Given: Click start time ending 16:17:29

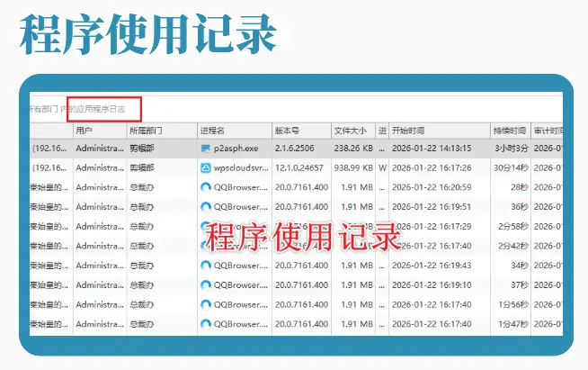Looking at the screenshot, I should (x=436, y=226).
